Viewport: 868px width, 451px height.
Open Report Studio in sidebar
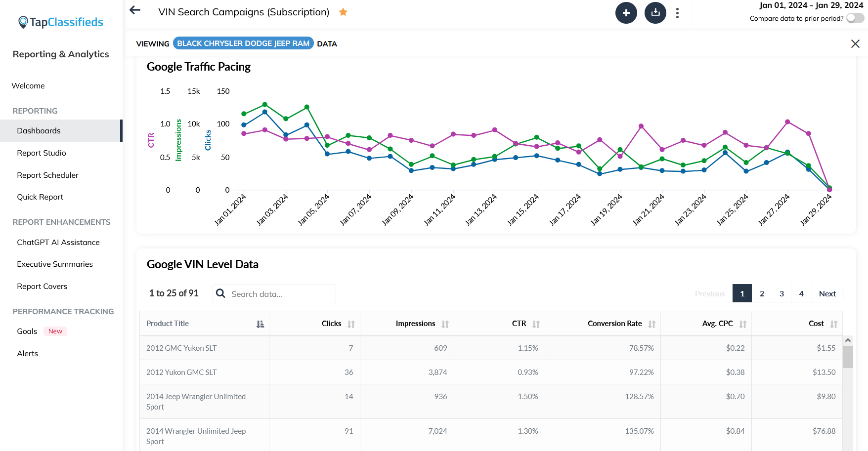(x=42, y=153)
